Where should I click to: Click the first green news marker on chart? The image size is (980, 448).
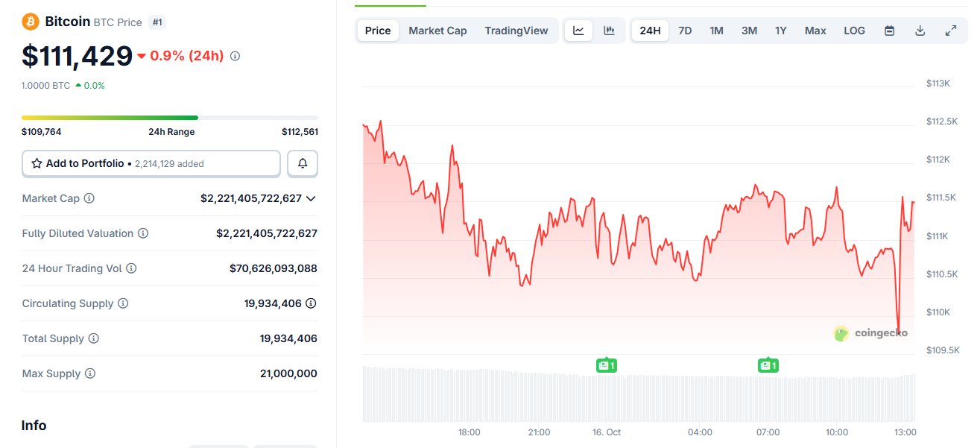606,365
